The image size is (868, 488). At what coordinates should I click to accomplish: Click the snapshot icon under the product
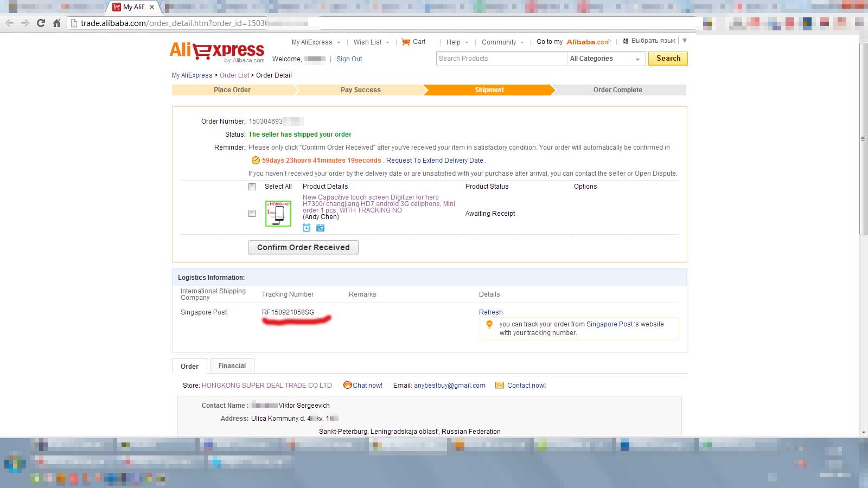(321, 228)
